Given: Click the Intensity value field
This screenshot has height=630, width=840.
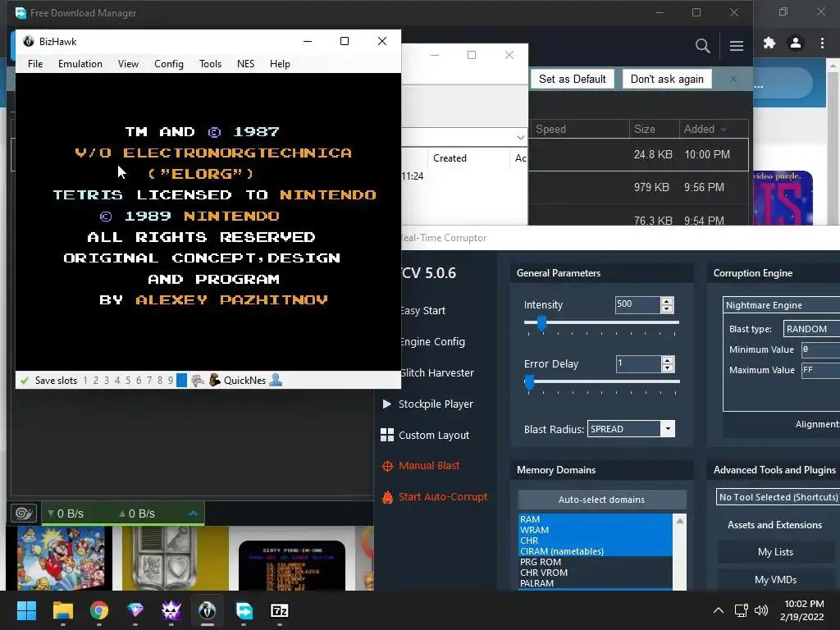Looking at the screenshot, I should (x=637, y=305).
